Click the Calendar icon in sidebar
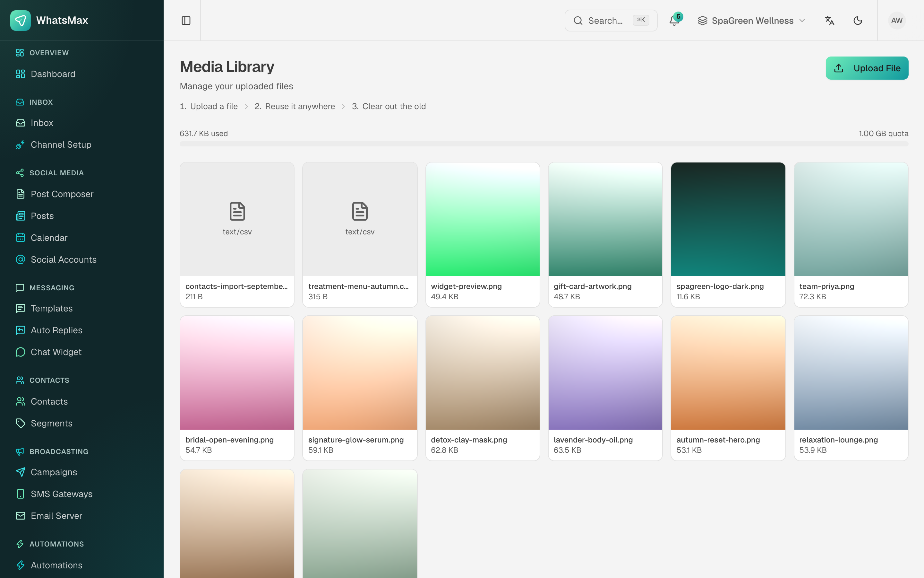The image size is (924, 578). 21,238
